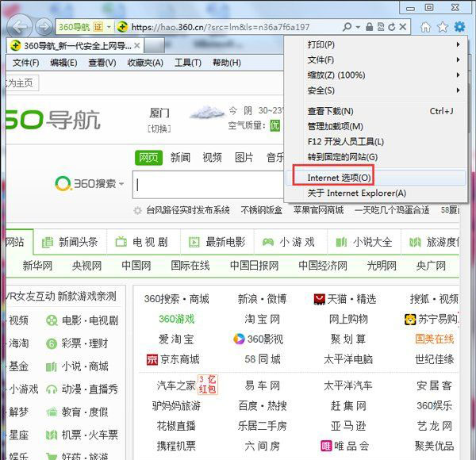This screenshot has width=476, height=460.
Task: Open the 小 游 戏 category tab
Action: tap(290, 242)
